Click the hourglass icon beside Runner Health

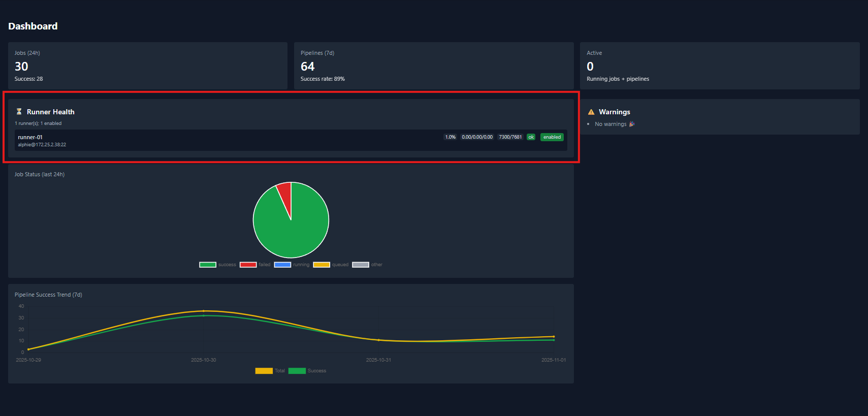coord(19,112)
